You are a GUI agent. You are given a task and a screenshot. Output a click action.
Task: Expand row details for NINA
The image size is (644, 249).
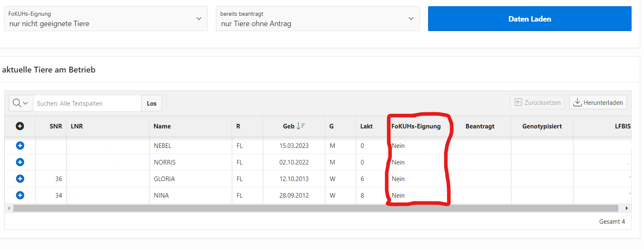(x=20, y=195)
